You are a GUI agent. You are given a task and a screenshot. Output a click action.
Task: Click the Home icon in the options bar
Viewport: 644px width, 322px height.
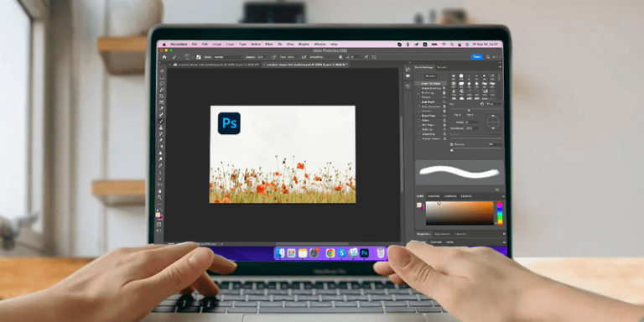coord(164,57)
